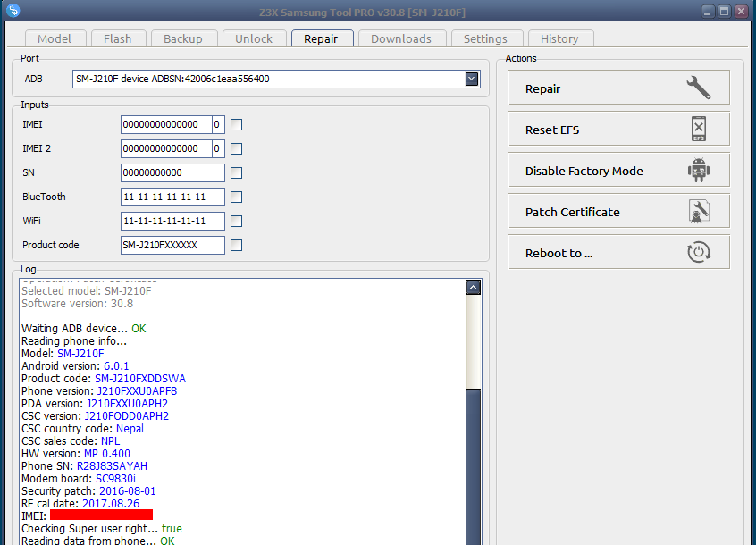Select the ADB device combo box
This screenshot has height=545, width=756.
point(276,79)
